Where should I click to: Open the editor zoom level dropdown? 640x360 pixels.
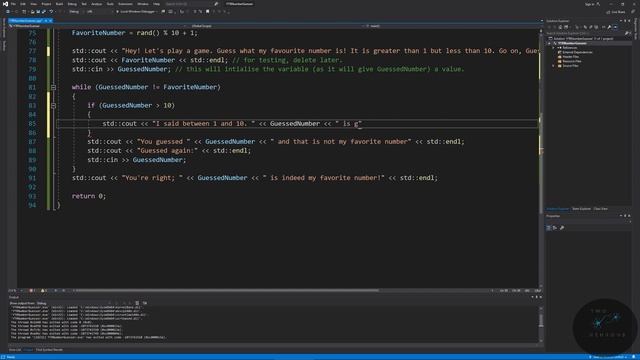pyautogui.click(x=14, y=291)
